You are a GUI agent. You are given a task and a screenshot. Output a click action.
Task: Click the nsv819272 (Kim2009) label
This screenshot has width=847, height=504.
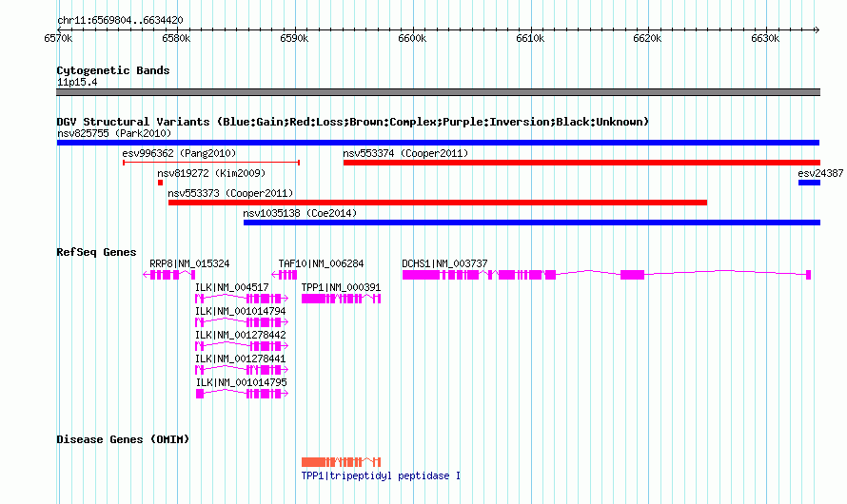point(211,173)
